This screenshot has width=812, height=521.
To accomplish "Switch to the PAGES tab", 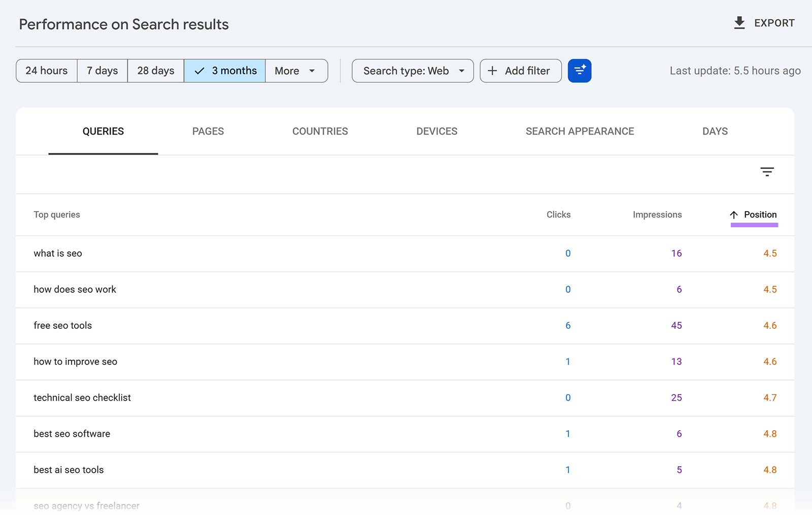I will pos(208,131).
